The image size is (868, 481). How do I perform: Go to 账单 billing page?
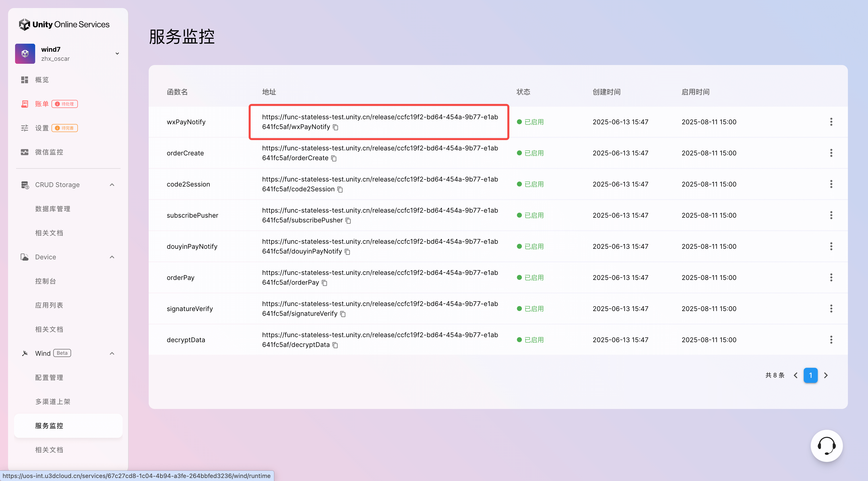point(42,104)
